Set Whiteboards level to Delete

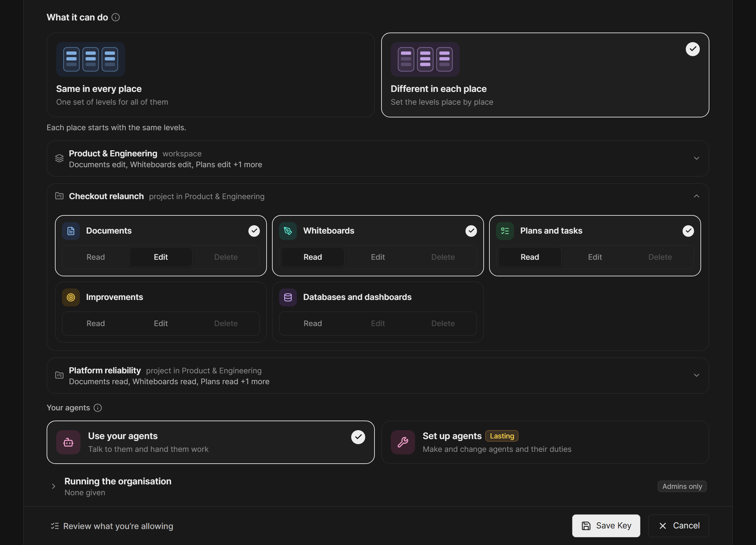click(443, 257)
